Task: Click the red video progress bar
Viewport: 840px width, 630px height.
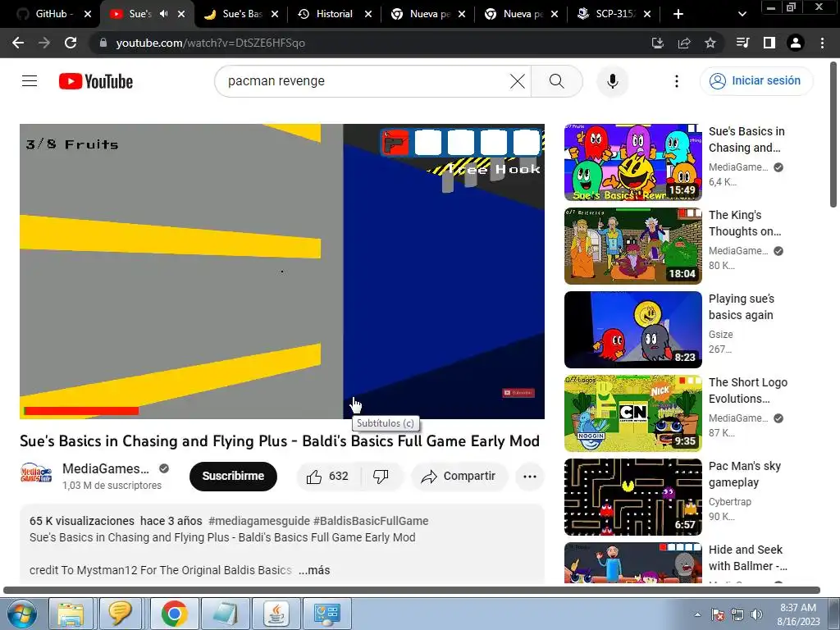Action: point(81,411)
